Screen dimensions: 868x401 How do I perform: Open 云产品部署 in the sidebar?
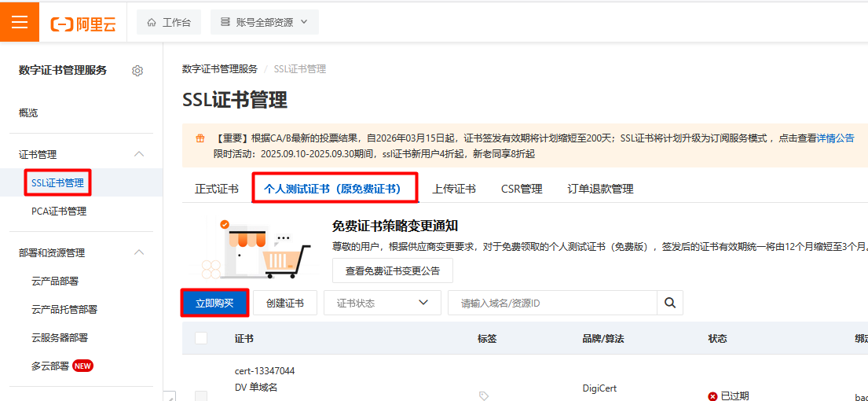55,281
